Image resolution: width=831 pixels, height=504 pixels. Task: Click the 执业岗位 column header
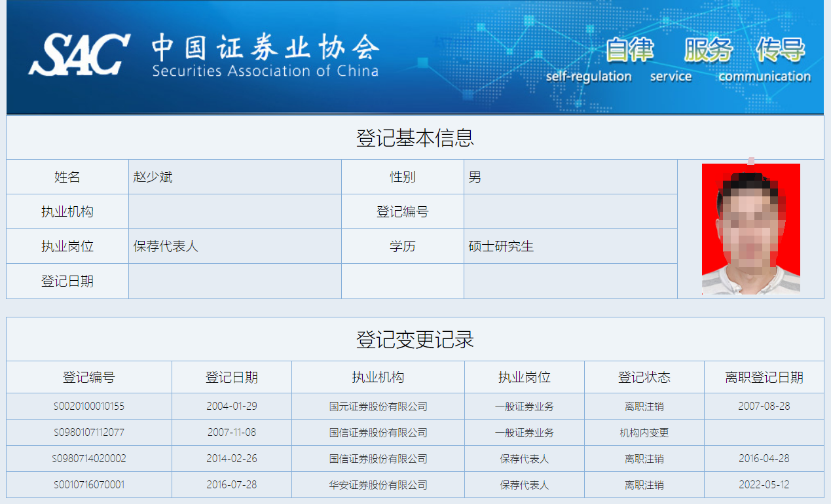point(525,377)
